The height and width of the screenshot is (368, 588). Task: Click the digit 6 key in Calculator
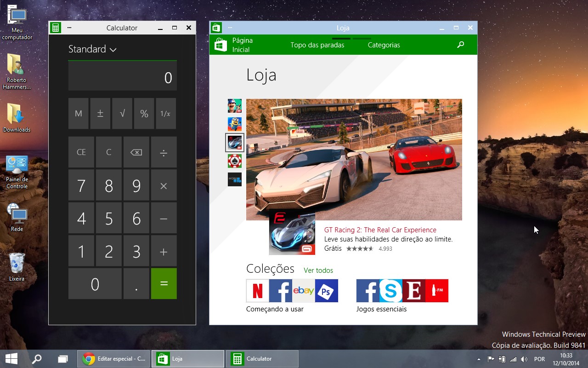(x=136, y=218)
